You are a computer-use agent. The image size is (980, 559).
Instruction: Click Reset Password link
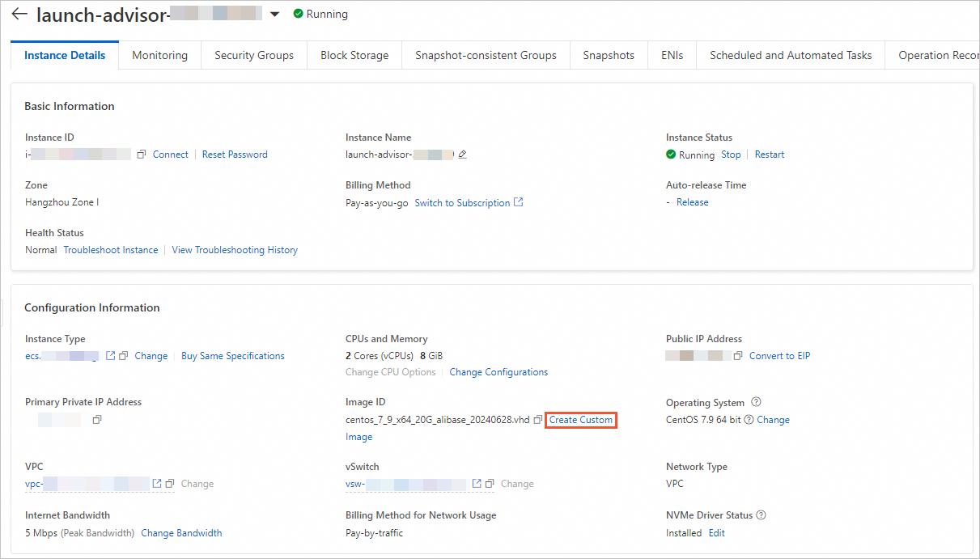[x=235, y=155]
